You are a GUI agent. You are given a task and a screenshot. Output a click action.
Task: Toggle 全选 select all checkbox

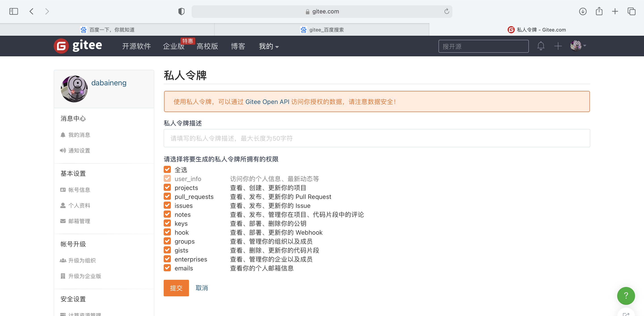[167, 169]
